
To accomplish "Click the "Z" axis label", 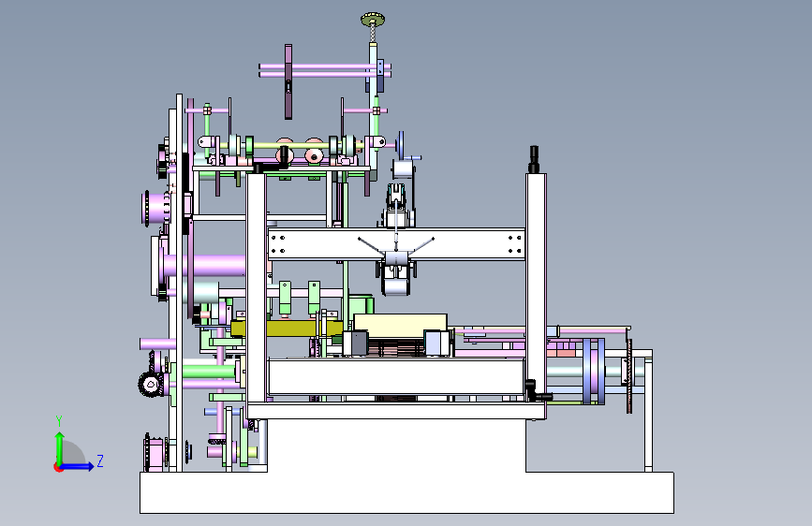I will pyautogui.click(x=100, y=460).
